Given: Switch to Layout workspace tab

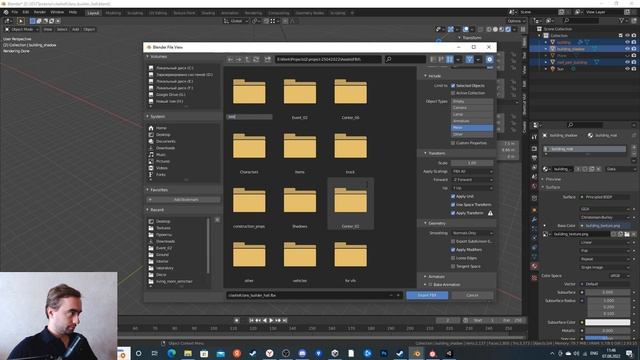Looking at the screenshot, I should pyautogui.click(x=93, y=13).
